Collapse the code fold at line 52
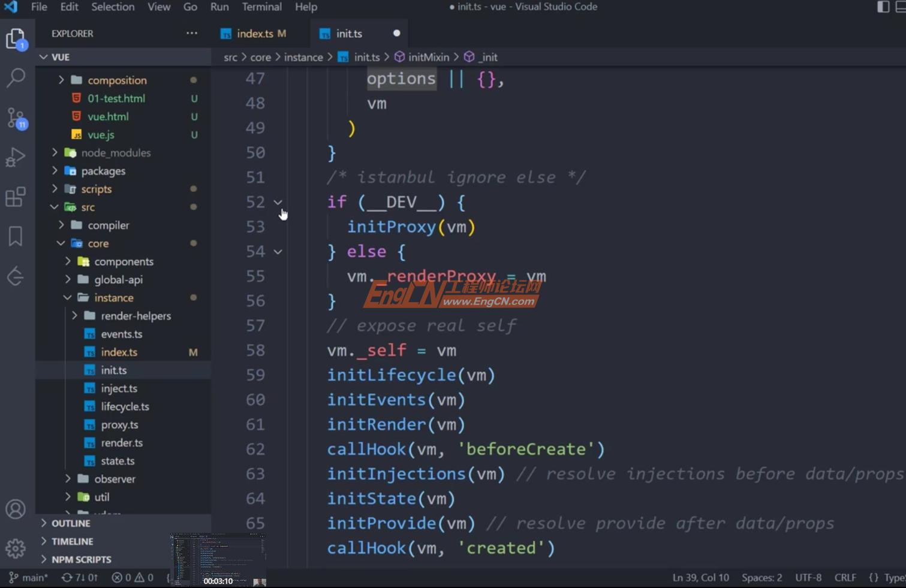906x588 pixels. point(278,202)
